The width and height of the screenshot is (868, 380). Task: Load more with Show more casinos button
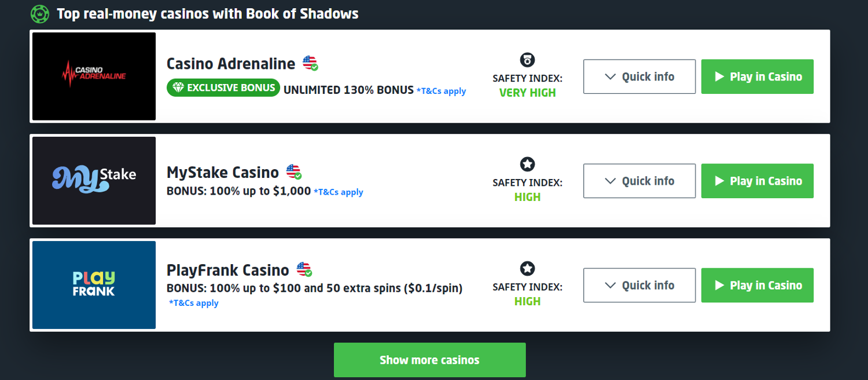click(429, 360)
